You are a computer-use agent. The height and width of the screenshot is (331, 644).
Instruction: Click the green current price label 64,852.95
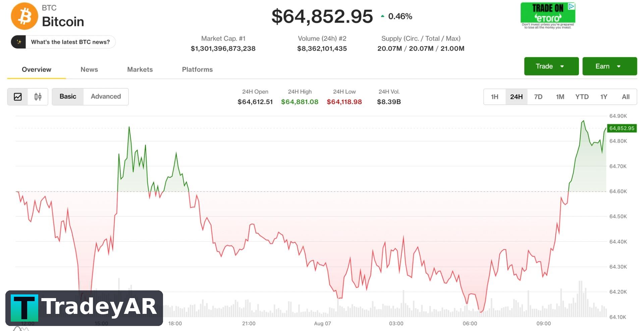click(622, 128)
